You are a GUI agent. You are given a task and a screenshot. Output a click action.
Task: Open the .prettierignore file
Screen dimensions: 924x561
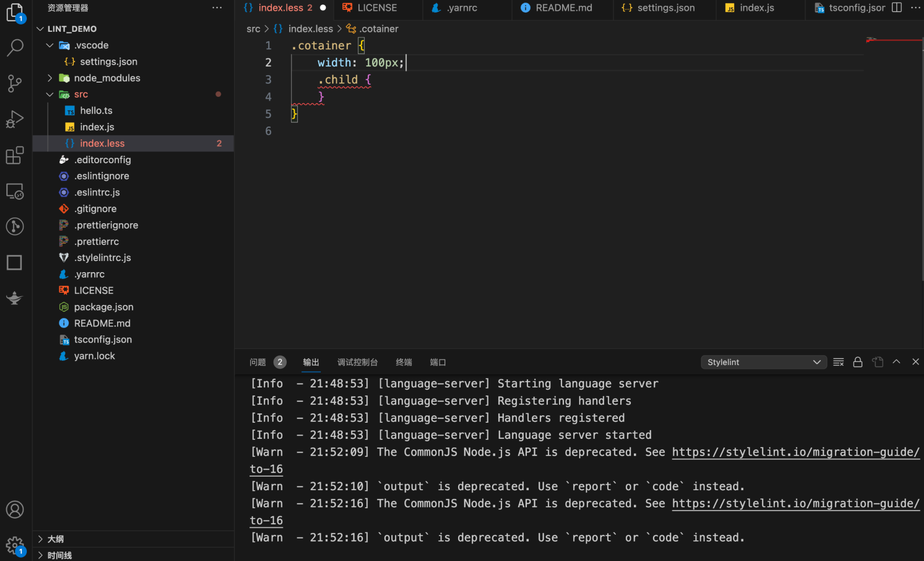pyautogui.click(x=133, y=225)
